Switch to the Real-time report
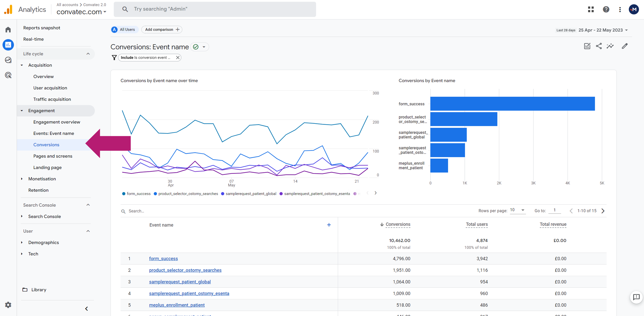Screen dimensions: 644x316 pyautogui.click(x=33, y=39)
